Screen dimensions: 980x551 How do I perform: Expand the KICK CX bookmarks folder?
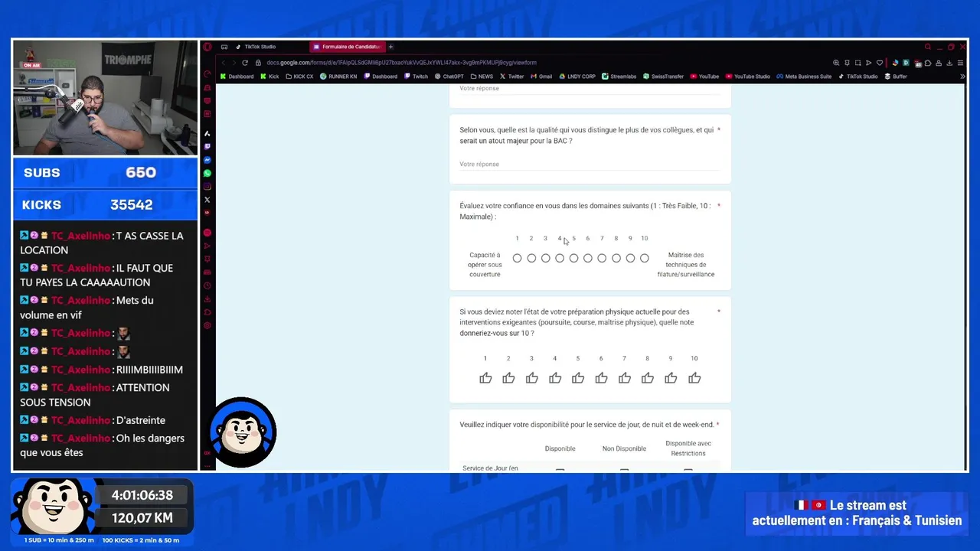pyautogui.click(x=299, y=77)
